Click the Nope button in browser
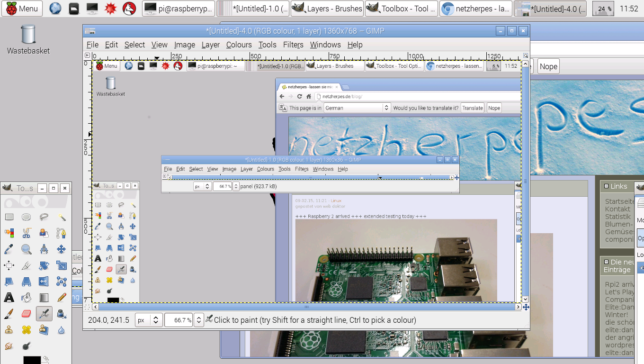The image size is (644, 364). click(x=548, y=66)
